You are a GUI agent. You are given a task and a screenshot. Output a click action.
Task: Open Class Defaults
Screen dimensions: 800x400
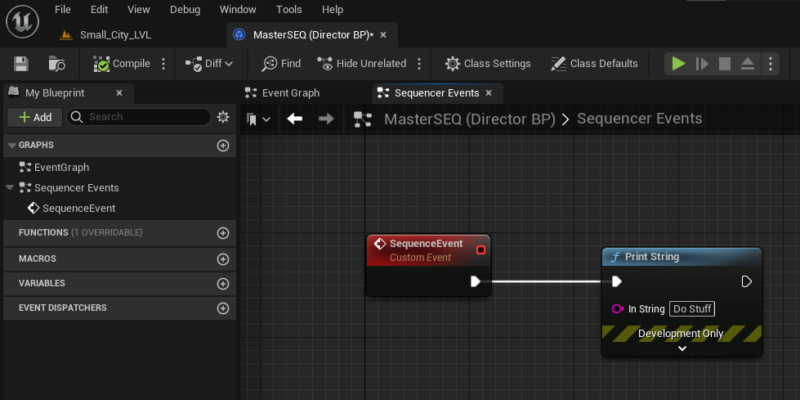coord(594,64)
